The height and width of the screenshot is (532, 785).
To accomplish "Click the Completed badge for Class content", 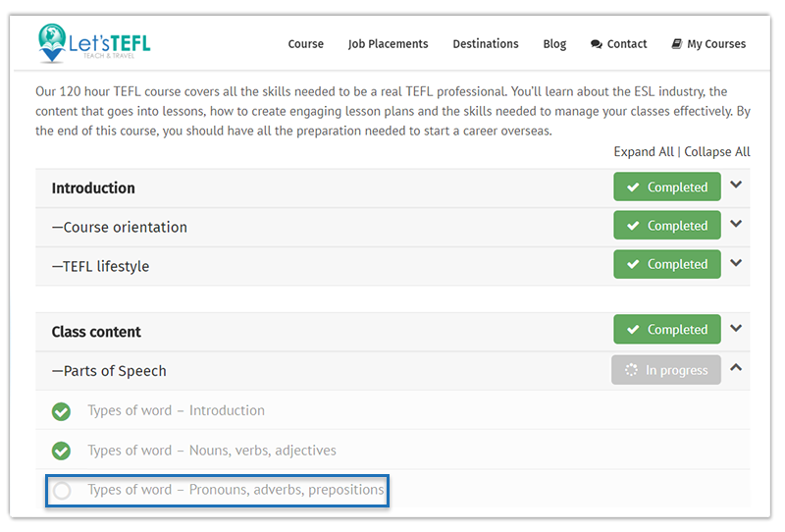I will [x=667, y=329].
